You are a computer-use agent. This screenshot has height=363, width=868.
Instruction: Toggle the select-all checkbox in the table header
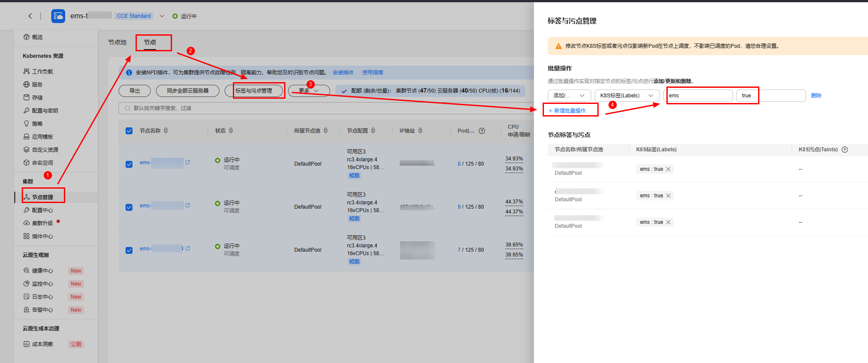[129, 131]
